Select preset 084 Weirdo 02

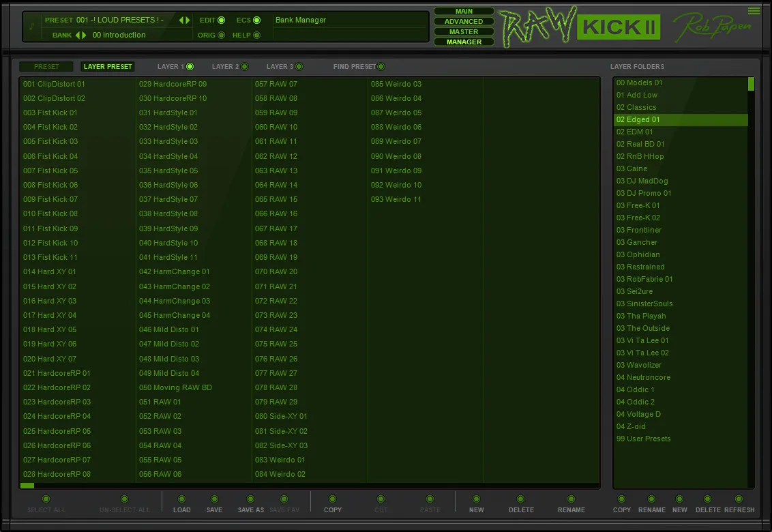click(x=309, y=475)
